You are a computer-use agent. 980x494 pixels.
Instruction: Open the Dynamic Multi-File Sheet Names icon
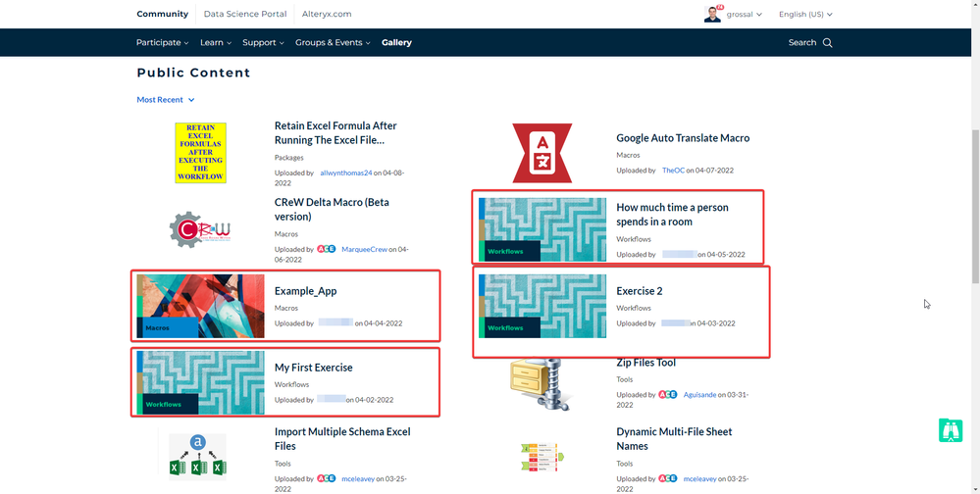click(542, 457)
